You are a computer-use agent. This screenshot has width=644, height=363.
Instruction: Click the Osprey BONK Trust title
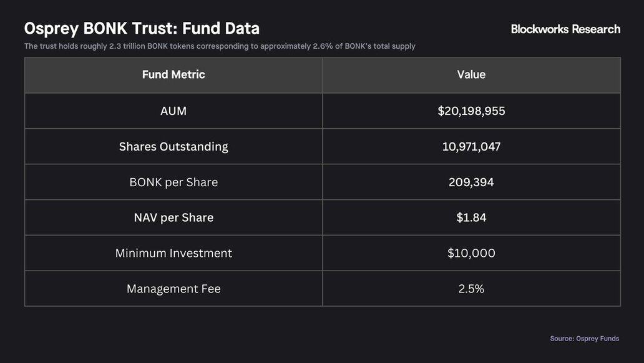click(142, 29)
